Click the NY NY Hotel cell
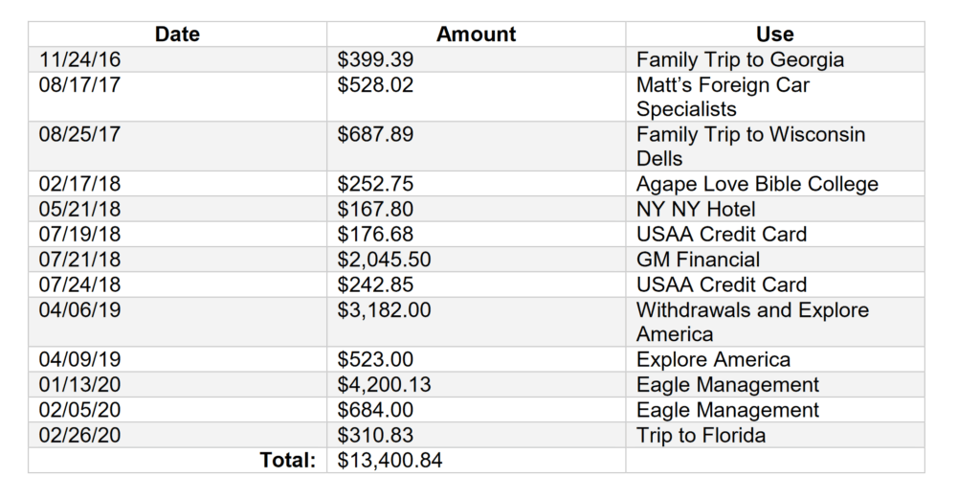 [x=775, y=209]
